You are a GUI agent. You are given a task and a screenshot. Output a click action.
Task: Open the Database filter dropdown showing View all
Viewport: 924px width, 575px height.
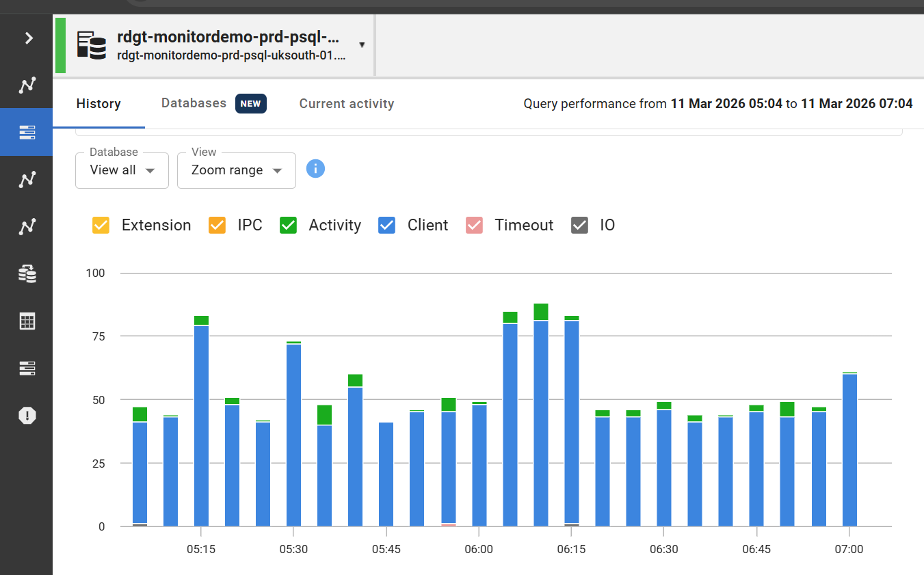click(122, 170)
